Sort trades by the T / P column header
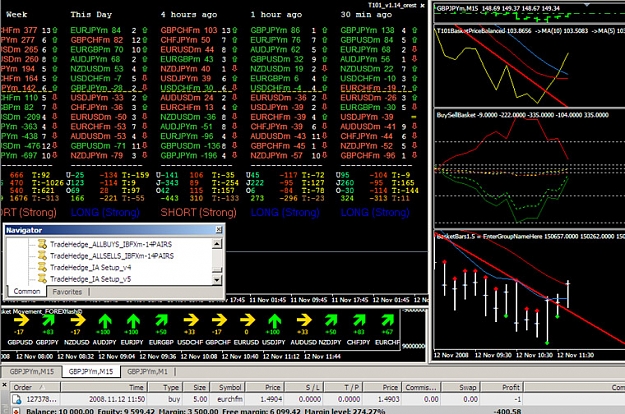The height and width of the screenshot is (414, 625). coord(343,387)
